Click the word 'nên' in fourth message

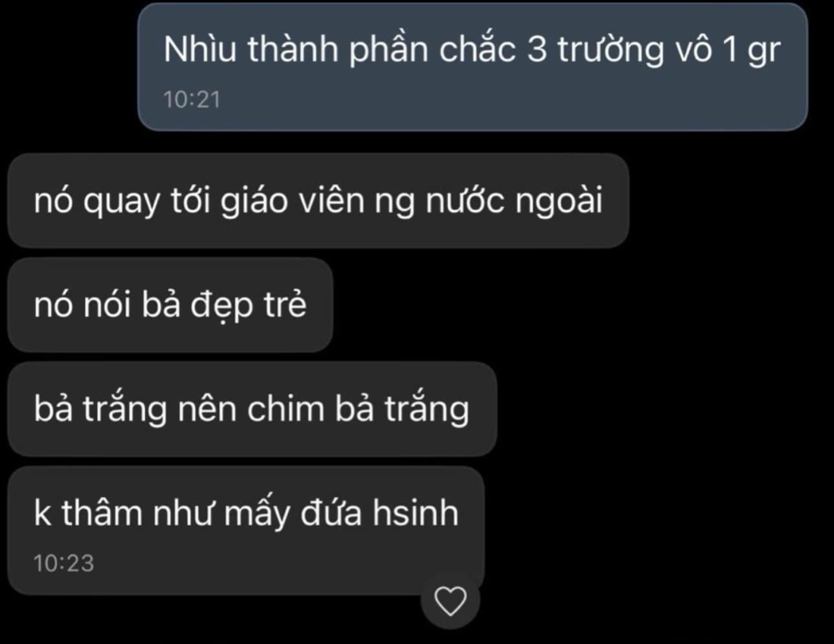(206, 409)
